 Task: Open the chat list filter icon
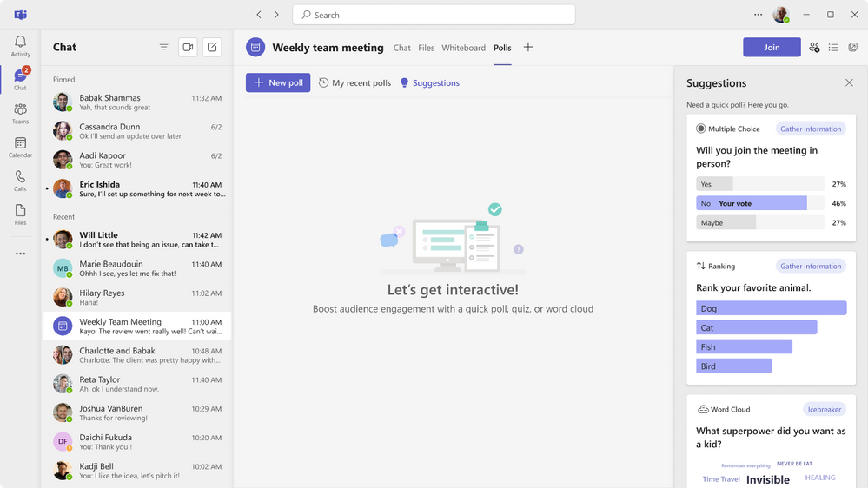[x=164, y=47]
